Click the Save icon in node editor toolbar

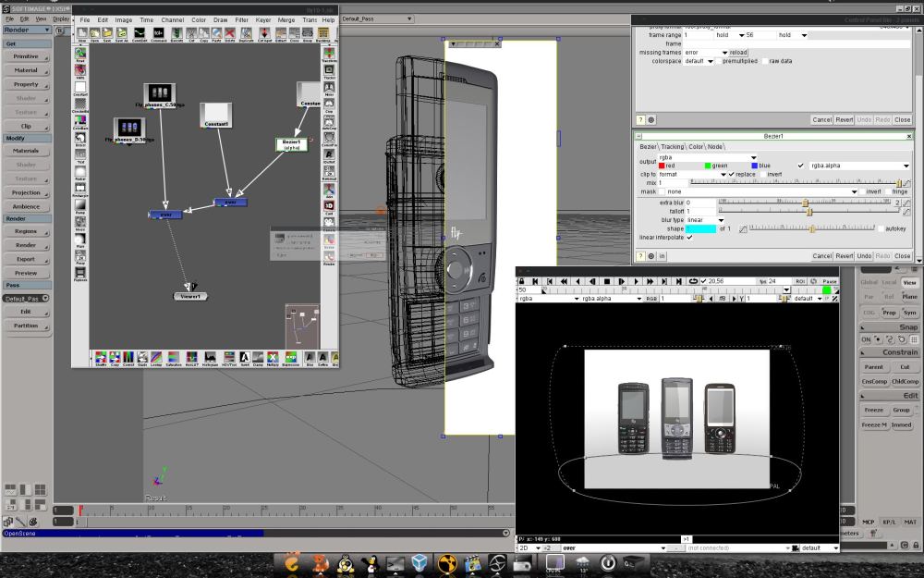point(107,33)
